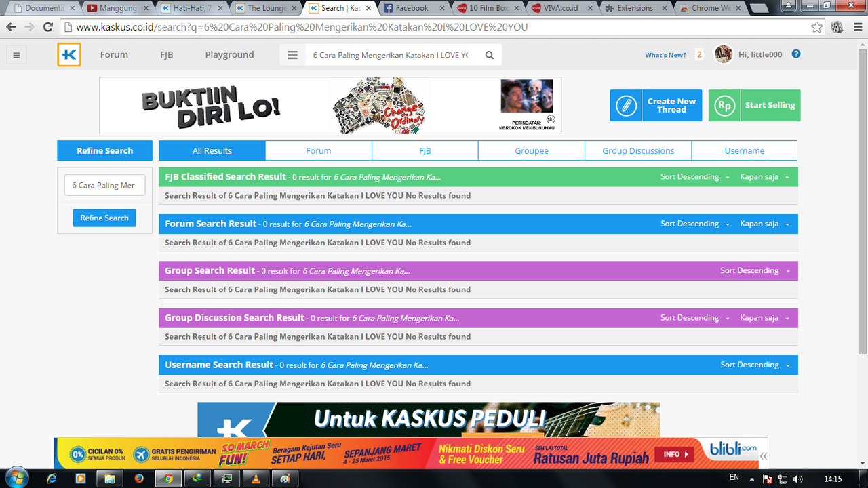This screenshot has height=488, width=868.
Task: Open the VLC media player taskbar icon
Action: [255, 479]
